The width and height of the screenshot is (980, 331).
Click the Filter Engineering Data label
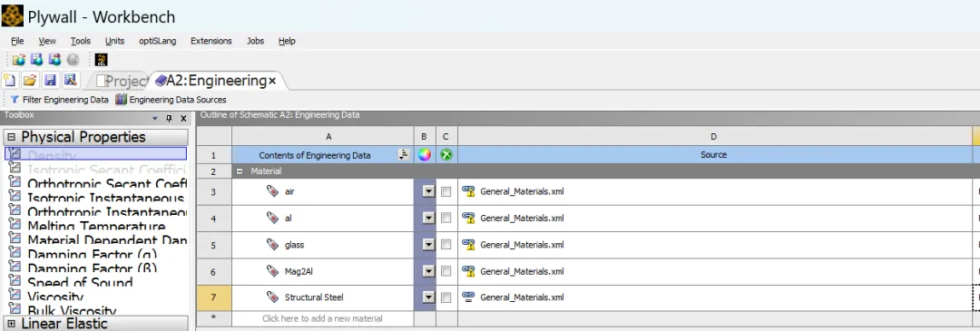point(65,100)
